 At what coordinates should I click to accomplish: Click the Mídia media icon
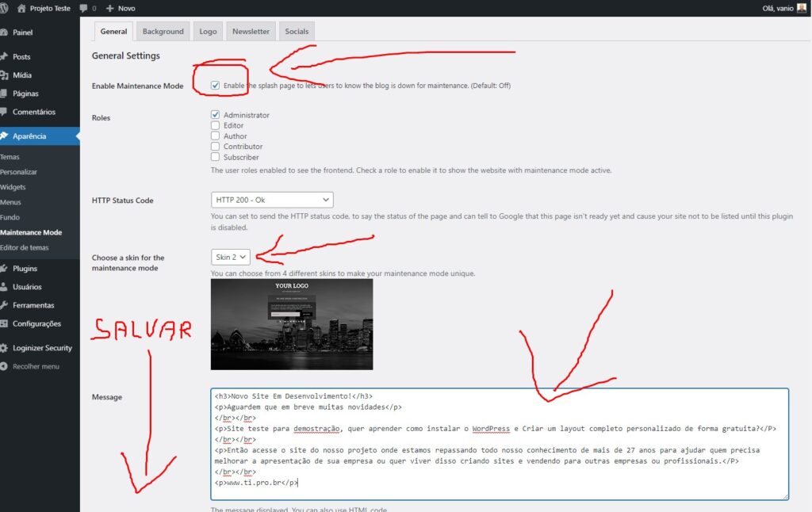coord(4,75)
